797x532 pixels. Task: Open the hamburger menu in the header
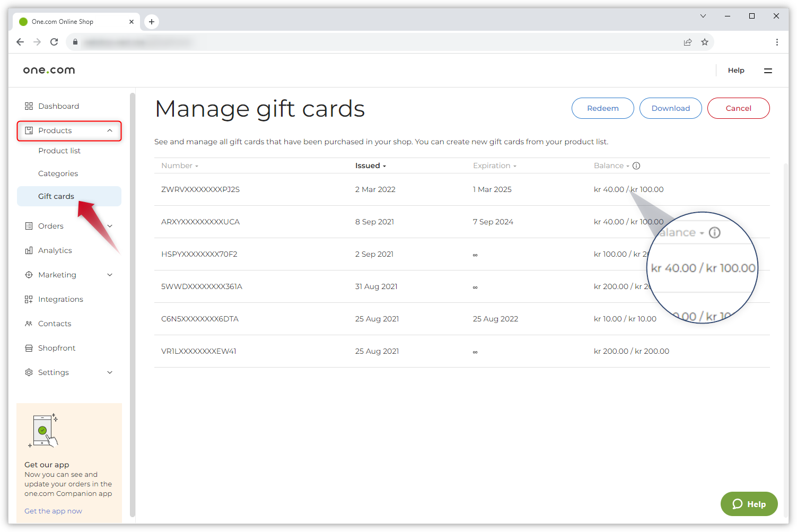click(x=768, y=70)
